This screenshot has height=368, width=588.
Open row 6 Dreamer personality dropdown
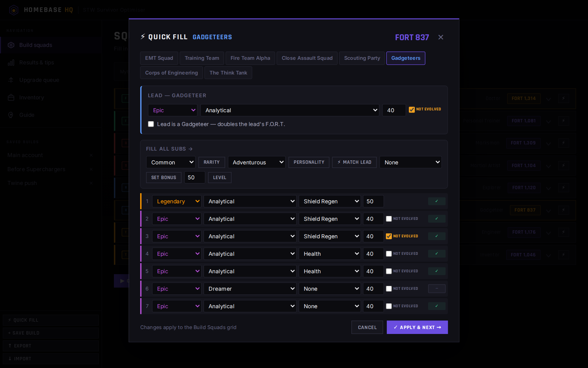250,289
